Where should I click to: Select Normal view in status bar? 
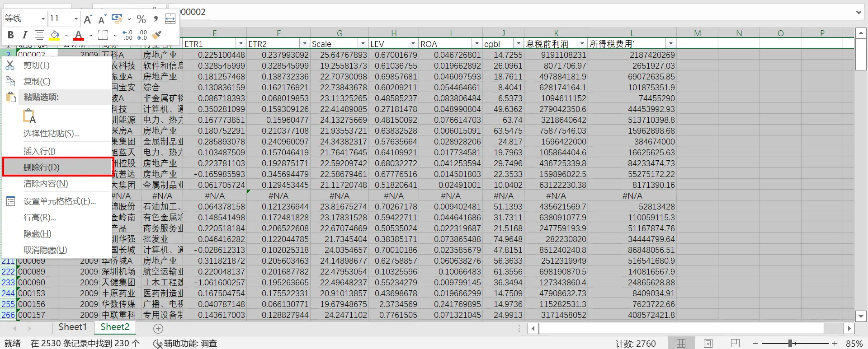(x=681, y=344)
